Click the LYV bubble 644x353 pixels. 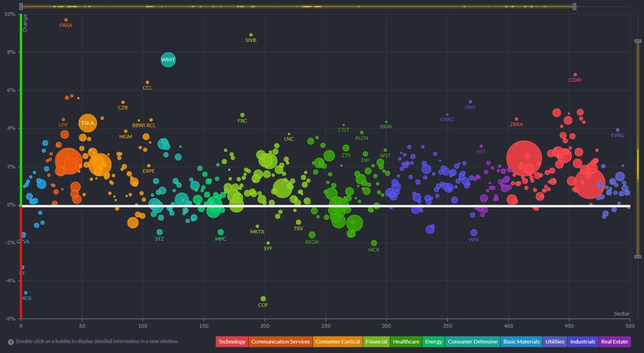[x=63, y=120]
